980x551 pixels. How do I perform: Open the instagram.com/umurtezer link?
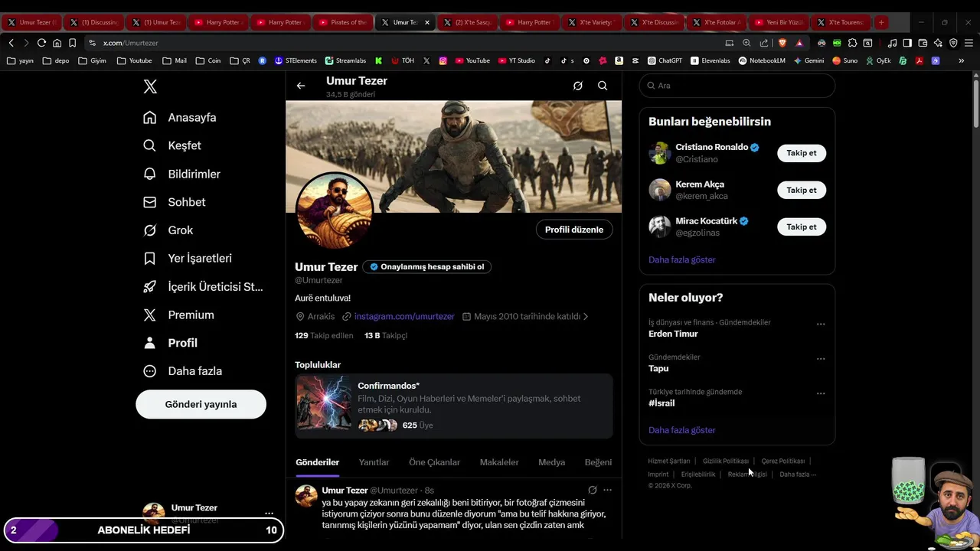coord(404,316)
